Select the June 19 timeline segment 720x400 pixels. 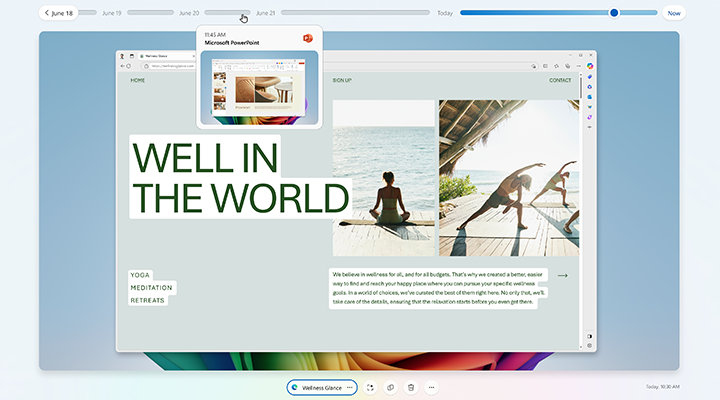point(150,13)
